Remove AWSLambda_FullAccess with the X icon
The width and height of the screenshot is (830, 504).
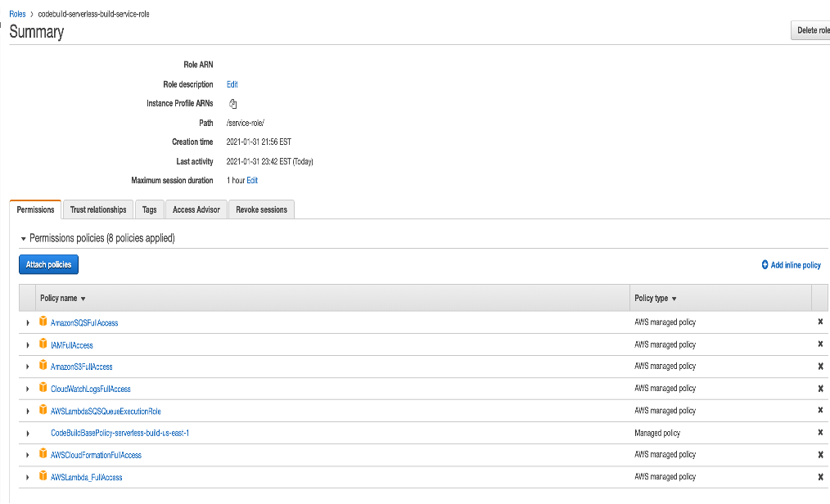pyautogui.click(x=820, y=477)
